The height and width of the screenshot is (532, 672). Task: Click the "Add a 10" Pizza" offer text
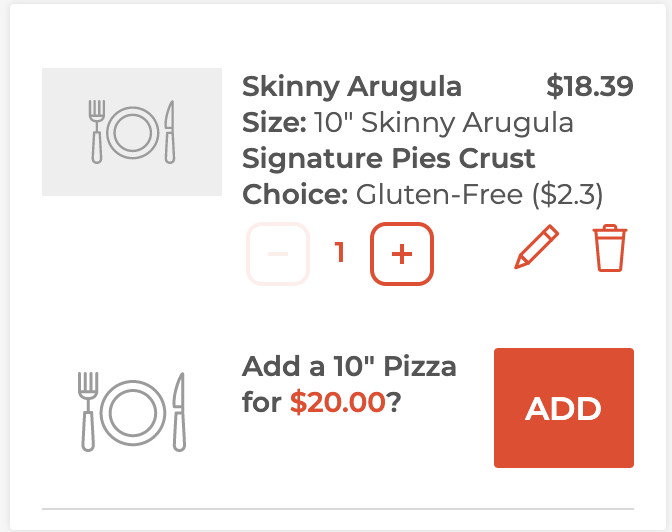[349, 367]
